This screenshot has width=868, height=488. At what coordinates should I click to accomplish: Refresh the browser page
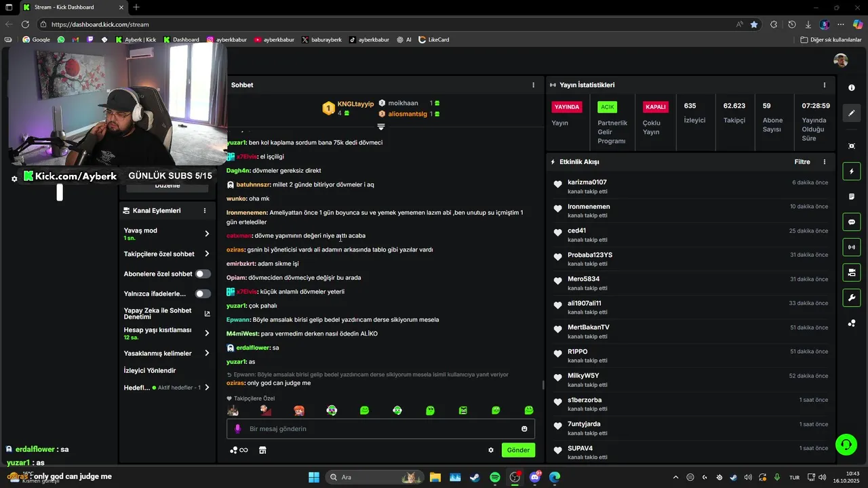click(26, 24)
